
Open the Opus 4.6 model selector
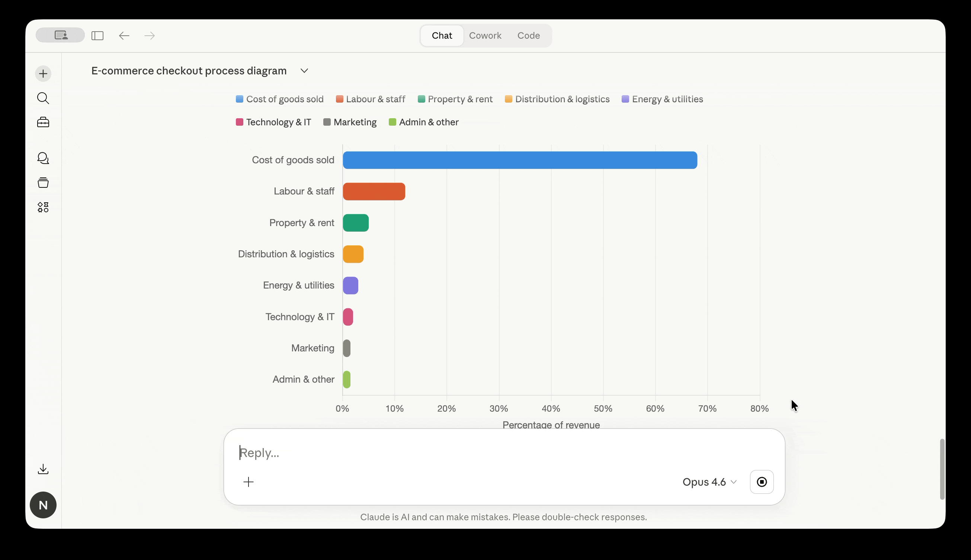pyautogui.click(x=709, y=482)
